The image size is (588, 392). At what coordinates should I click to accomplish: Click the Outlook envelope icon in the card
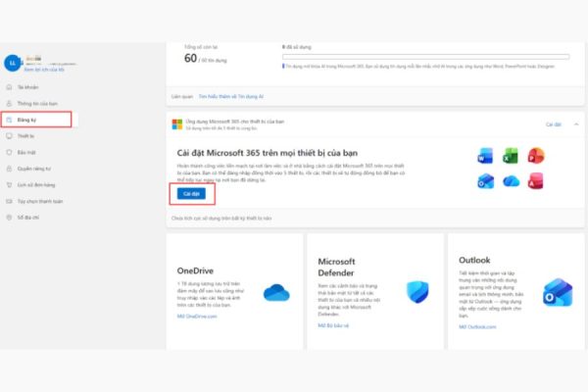(x=557, y=292)
